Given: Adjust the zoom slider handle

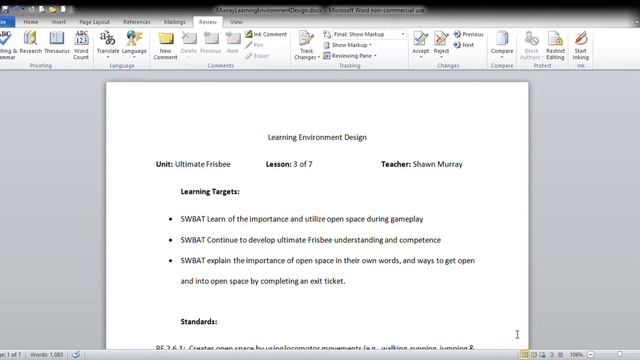Looking at the screenshot, I should (619, 355).
